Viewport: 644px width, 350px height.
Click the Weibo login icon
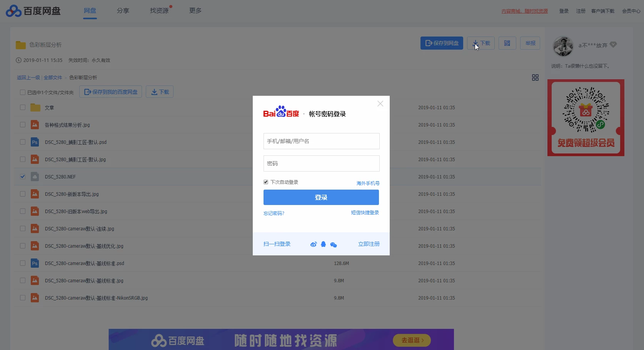coord(314,244)
